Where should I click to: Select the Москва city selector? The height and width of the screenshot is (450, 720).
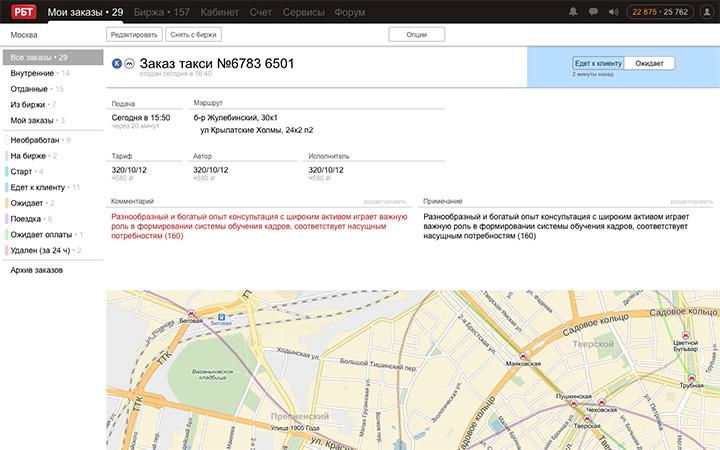point(24,35)
